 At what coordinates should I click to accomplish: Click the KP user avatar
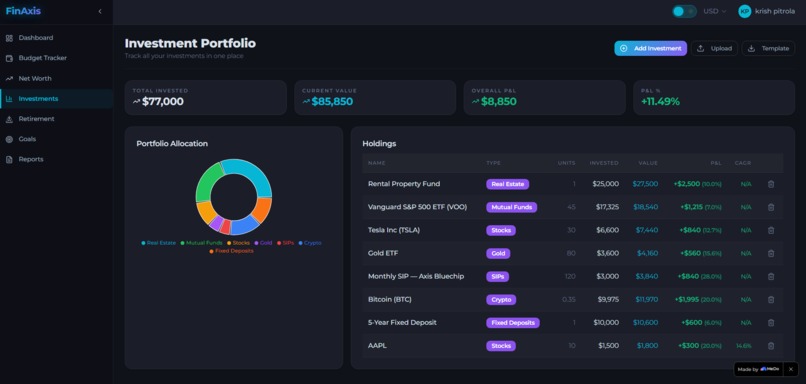(x=744, y=11)
